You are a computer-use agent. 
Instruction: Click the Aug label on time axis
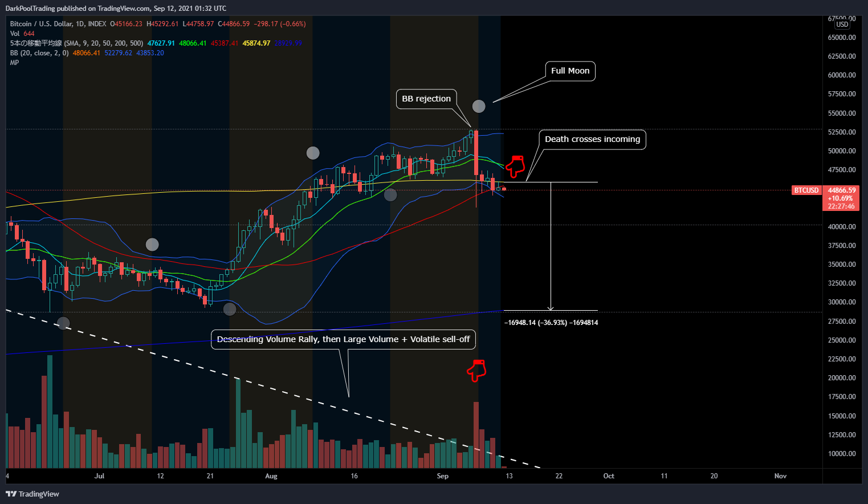(271, 476)
